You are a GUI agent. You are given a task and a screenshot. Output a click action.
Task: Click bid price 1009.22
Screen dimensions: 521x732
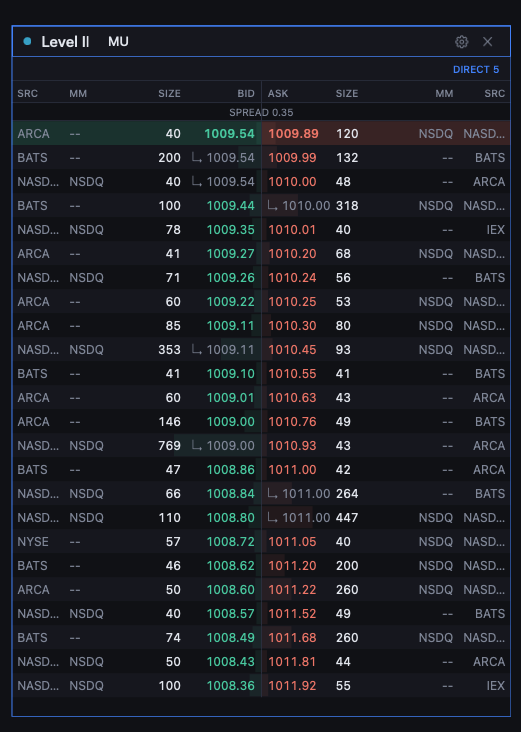pos(231,302)
